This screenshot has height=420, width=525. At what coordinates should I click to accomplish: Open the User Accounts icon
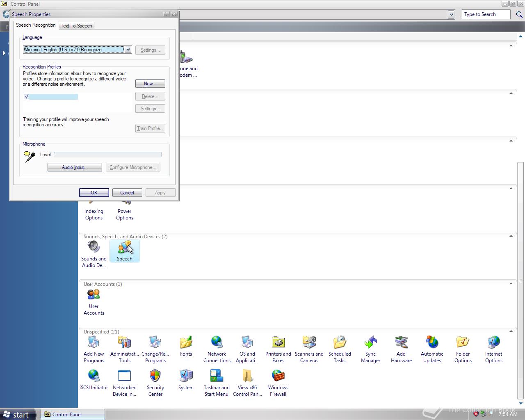coord(94,302)
